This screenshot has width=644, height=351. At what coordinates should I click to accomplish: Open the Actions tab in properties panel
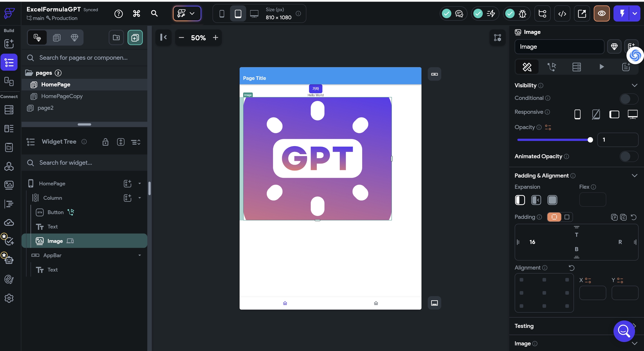(x=551, y=67)
